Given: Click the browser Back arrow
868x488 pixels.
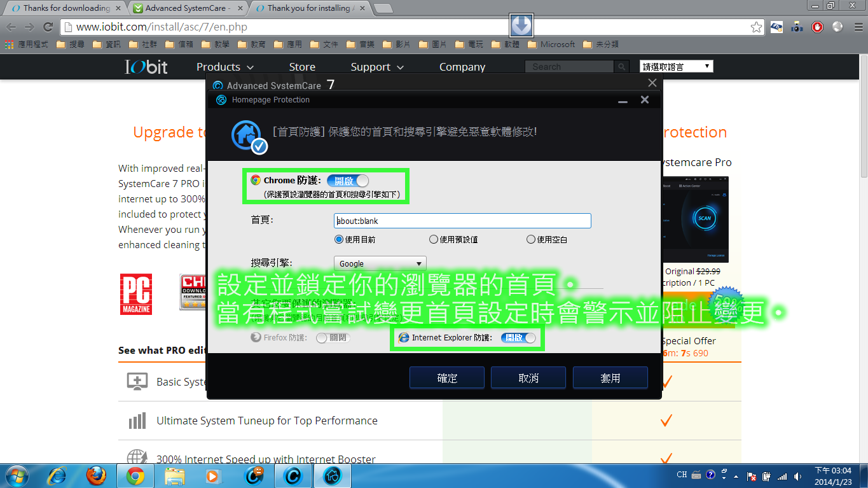Looking at the screenshot, I should [11, 27].
